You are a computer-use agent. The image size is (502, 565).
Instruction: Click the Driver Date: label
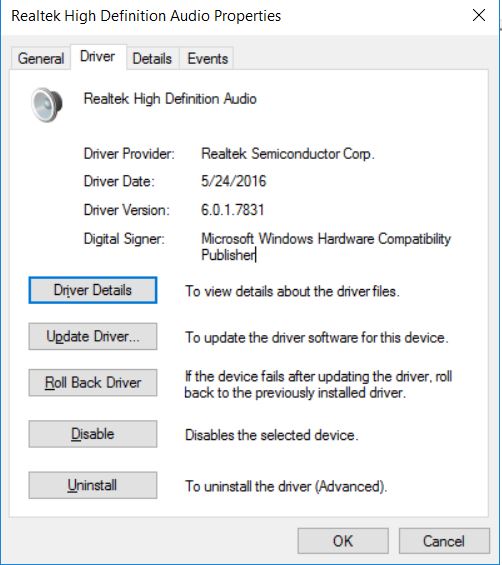119,181
